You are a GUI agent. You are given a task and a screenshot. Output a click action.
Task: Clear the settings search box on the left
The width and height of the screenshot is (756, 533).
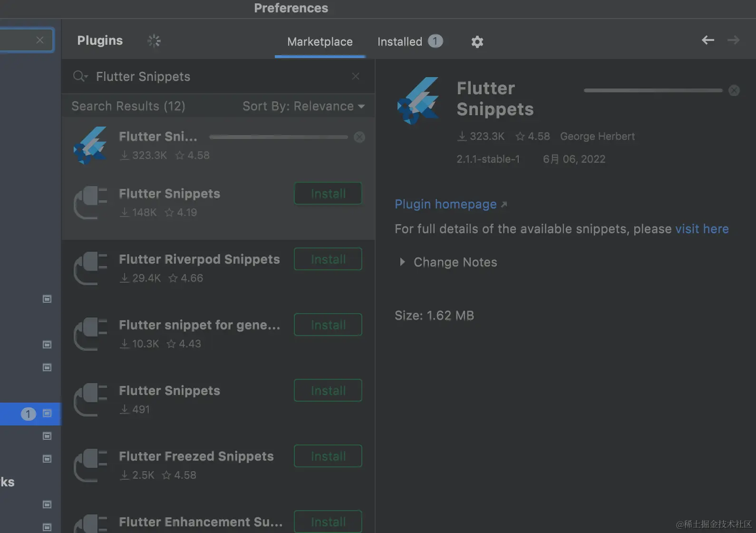tap(40, 40)
